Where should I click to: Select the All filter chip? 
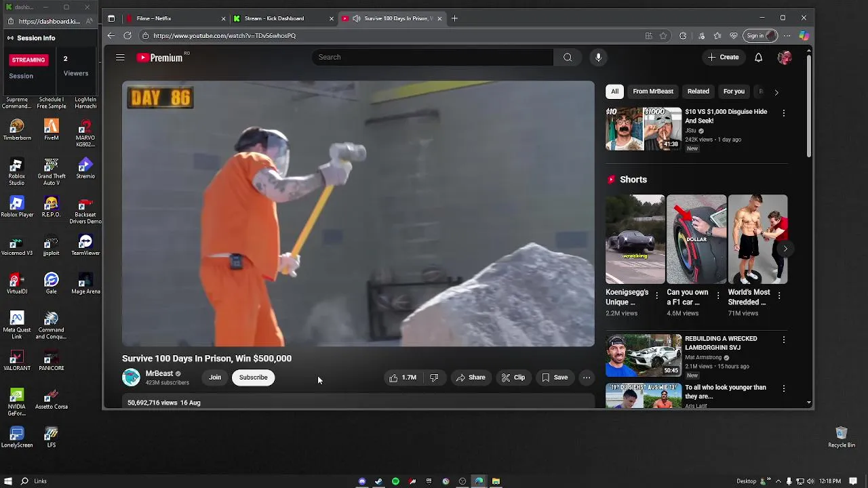(x=614, y=91)
